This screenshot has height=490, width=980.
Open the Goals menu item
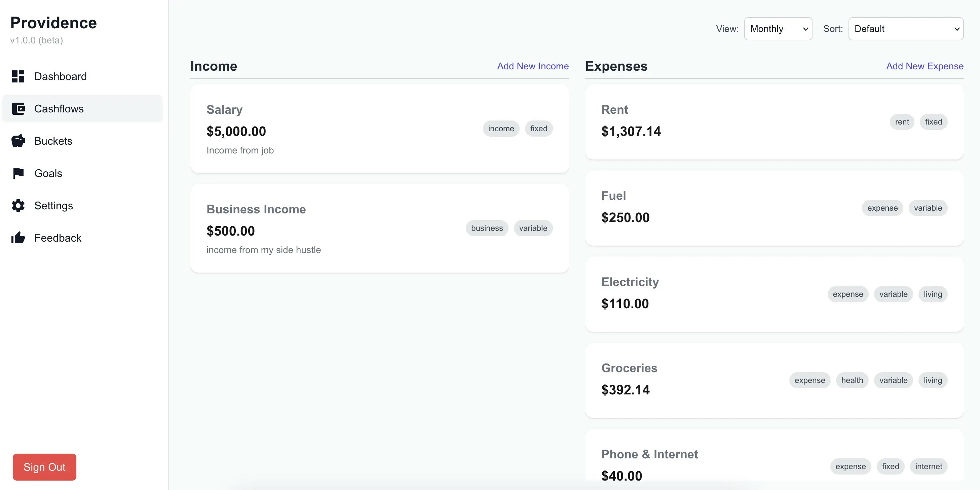click(48, 173)
